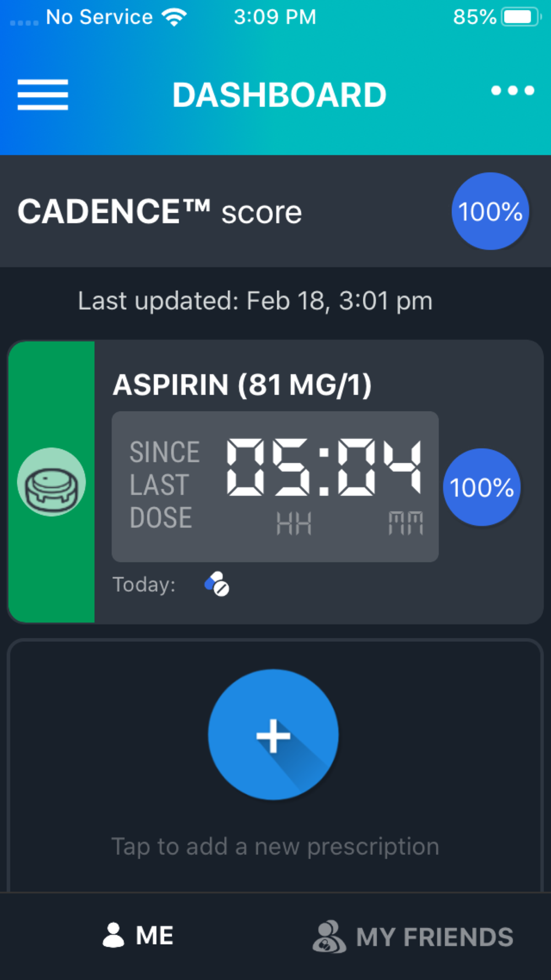Tap the CADENCE score 100% badge
551x980 pixels.
tap(490, 211)
